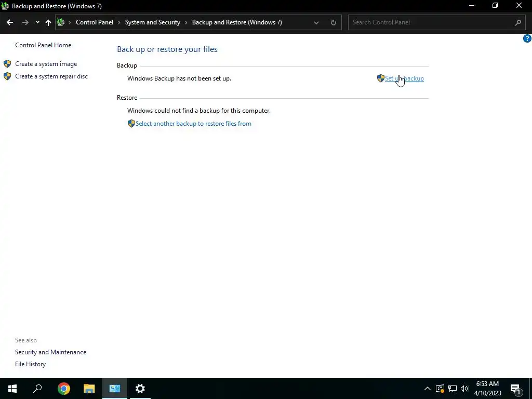This screenshot has height=399, width=532.
Task: Expand chevron after Control Panel breadcrumb
Action: (x=119, y=22)
